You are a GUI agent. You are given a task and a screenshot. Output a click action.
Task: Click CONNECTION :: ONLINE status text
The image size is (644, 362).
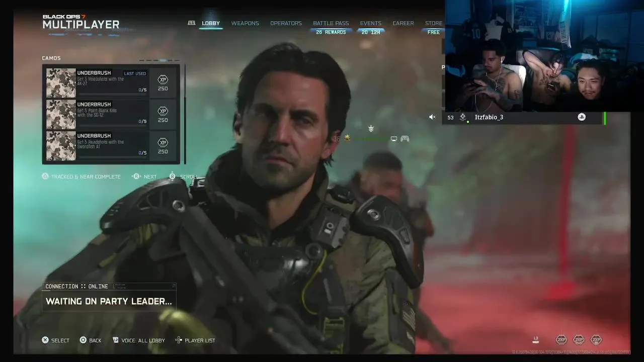[76, 287]
